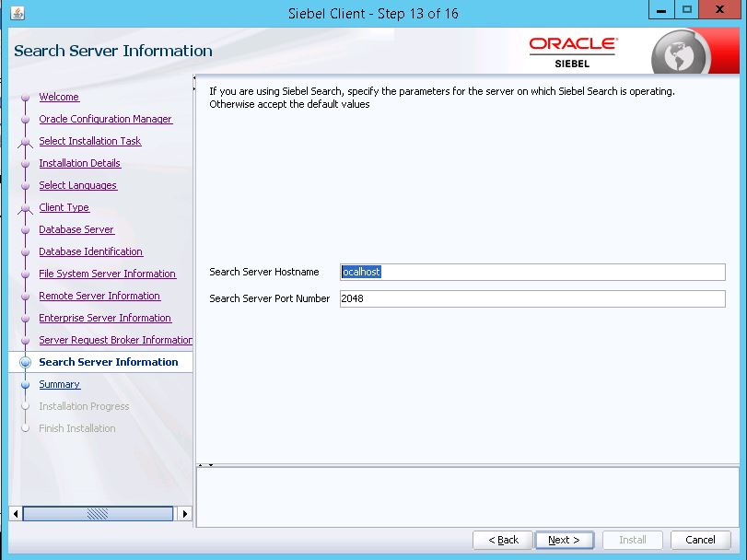
Task: Navigate to Select Languages step
Action: 77,185
